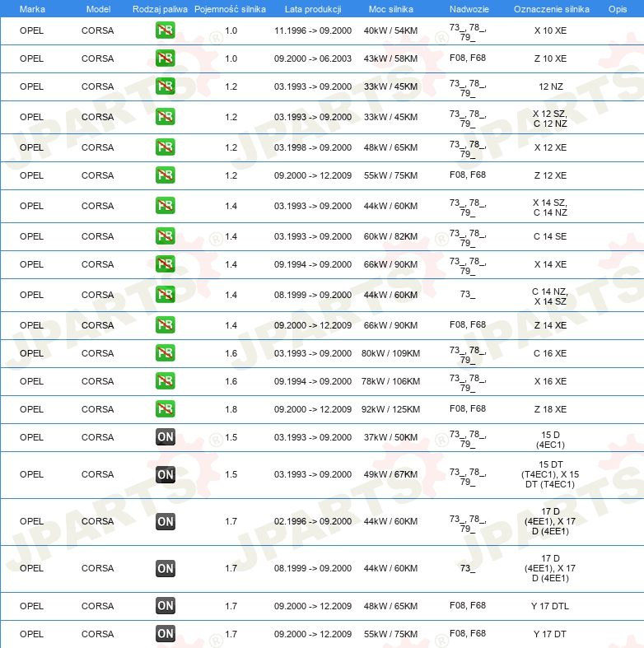Click the petrol icon in the X 12 SZ, C 12 NZ row
The width and height of the screenshot is (644, 648).
click(165, 117)
